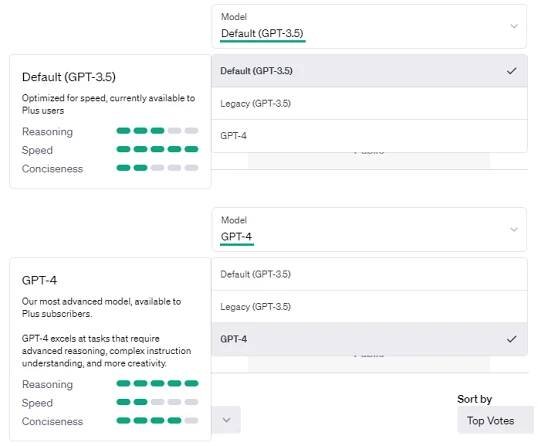This screenshot has height=446, width=538.
Task: Click the chevron in the top Model selector
Action: [x=514, y=26]
